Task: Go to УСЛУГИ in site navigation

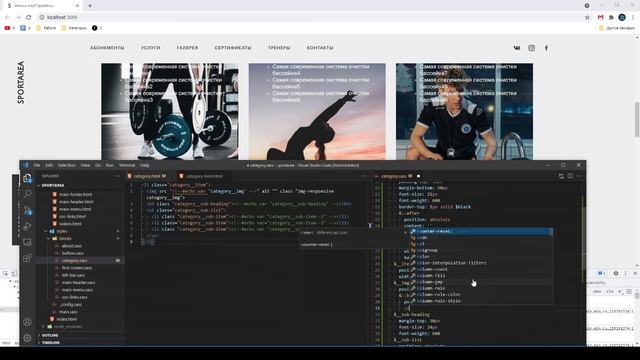Action: 151,48
